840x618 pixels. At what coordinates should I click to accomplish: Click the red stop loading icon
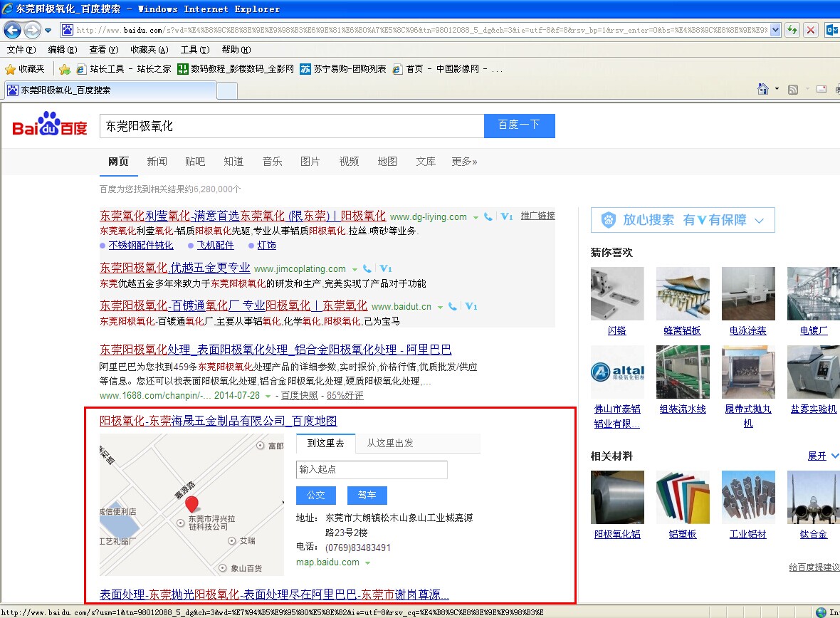click(810, 30)
